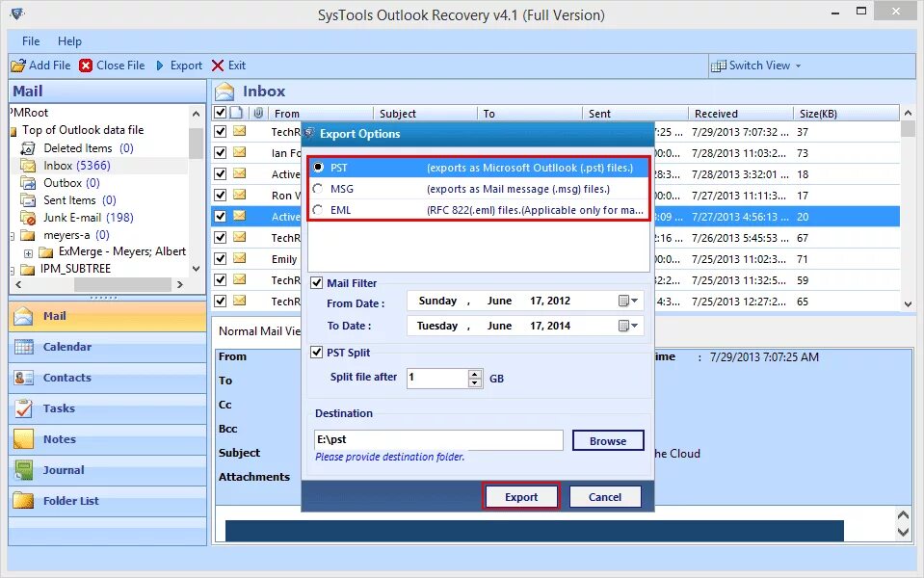Toggle the Mail Filter checkbox

(316, 283)
